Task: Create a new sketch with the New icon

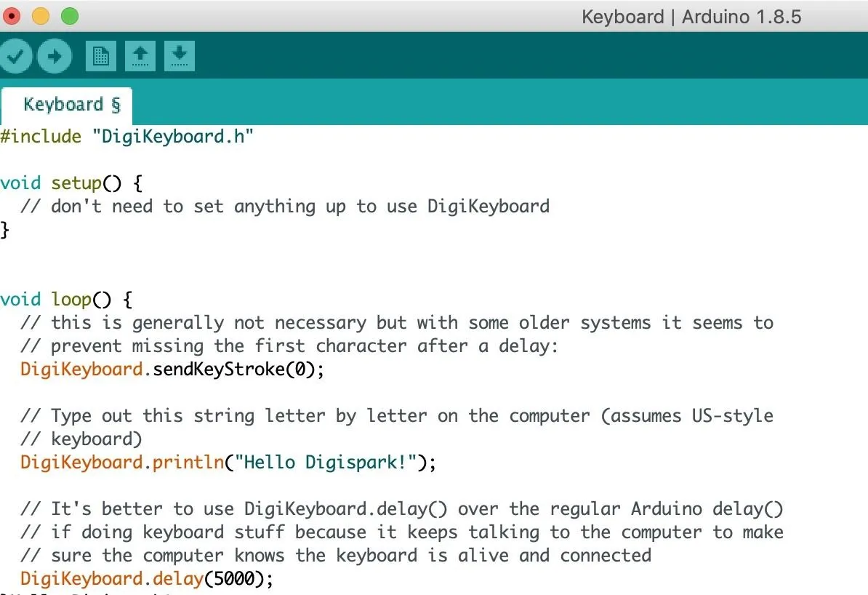Action: 101,56
